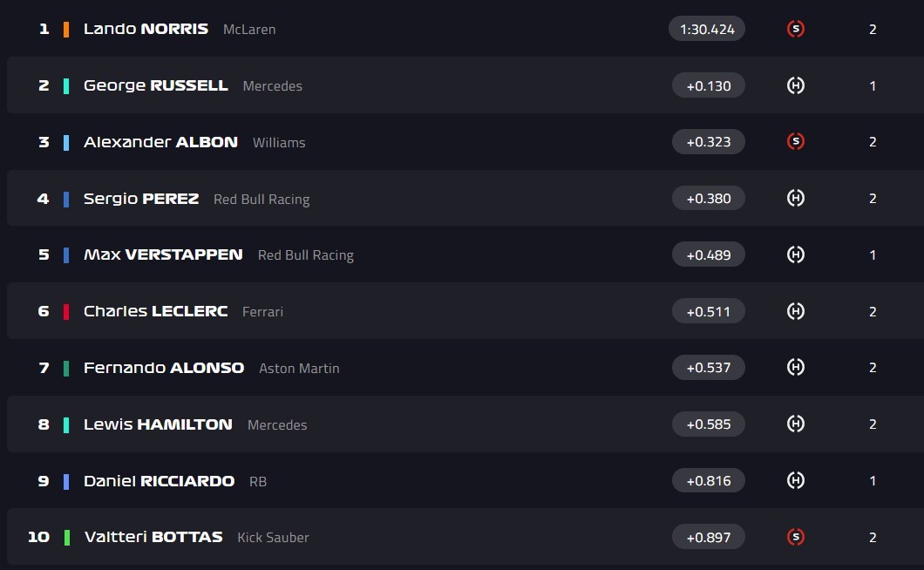924x570 pixels.
Task: Click Max Verstappen's hard tyre icon
Action: (795, 254)
